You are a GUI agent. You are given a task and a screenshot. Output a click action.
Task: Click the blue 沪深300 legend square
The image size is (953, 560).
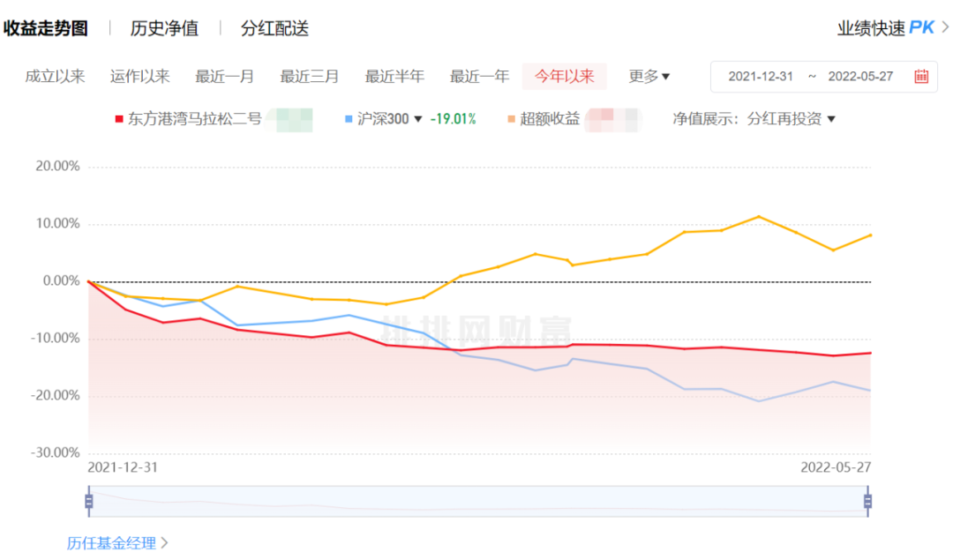click(x=349, y=119)
